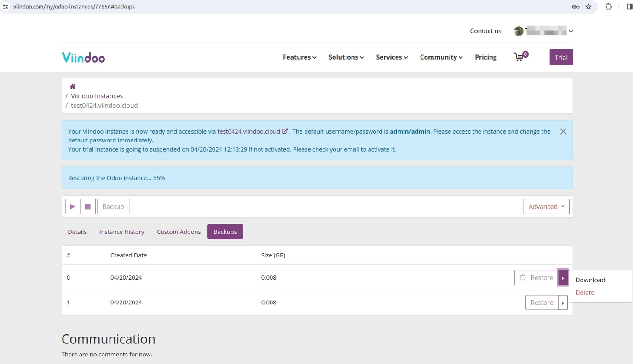
Task: Expand the Features menu
Action: tap(300, 57)
